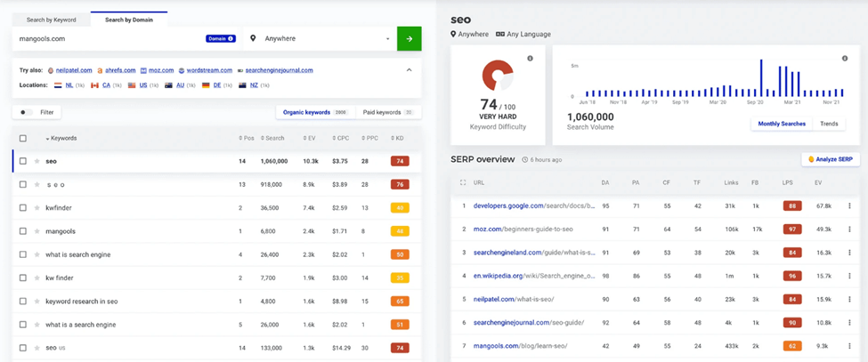Check the 'keyword research in seo' checkbox

[22, 302]
